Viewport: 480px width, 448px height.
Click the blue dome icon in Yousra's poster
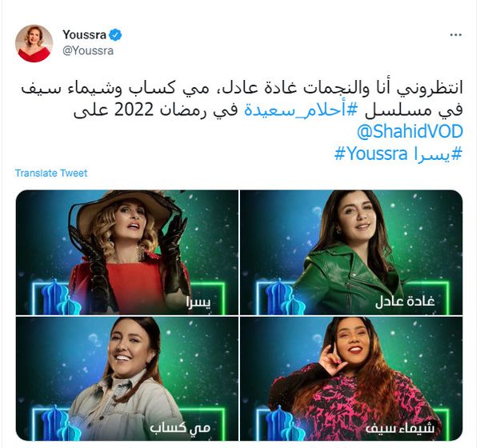point(60,297)
